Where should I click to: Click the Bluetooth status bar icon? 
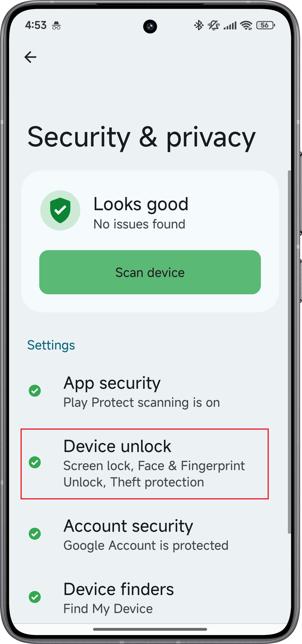(x=199, y=25)
